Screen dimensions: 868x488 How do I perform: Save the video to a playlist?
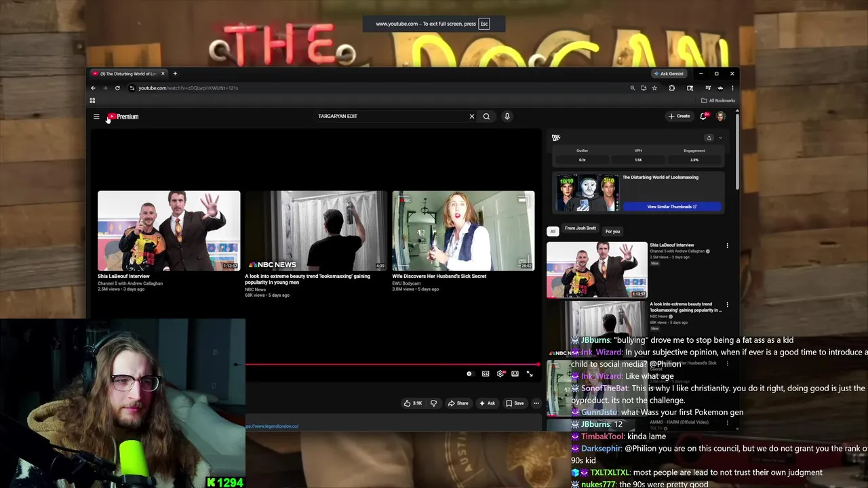[515, 403]
